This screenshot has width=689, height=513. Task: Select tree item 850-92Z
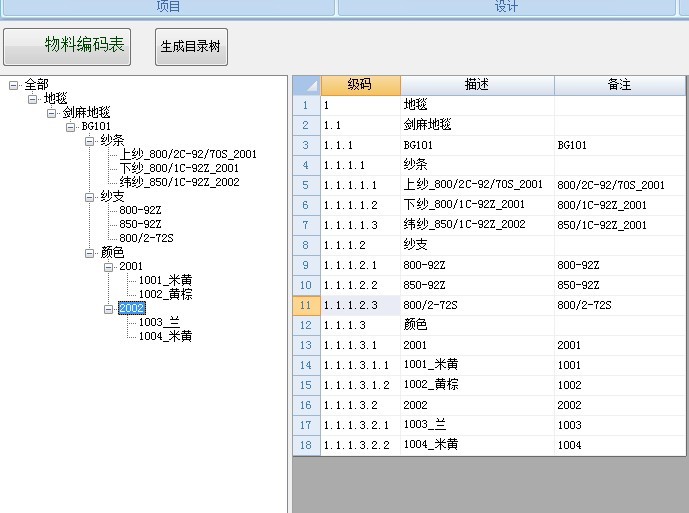(141, 225)
